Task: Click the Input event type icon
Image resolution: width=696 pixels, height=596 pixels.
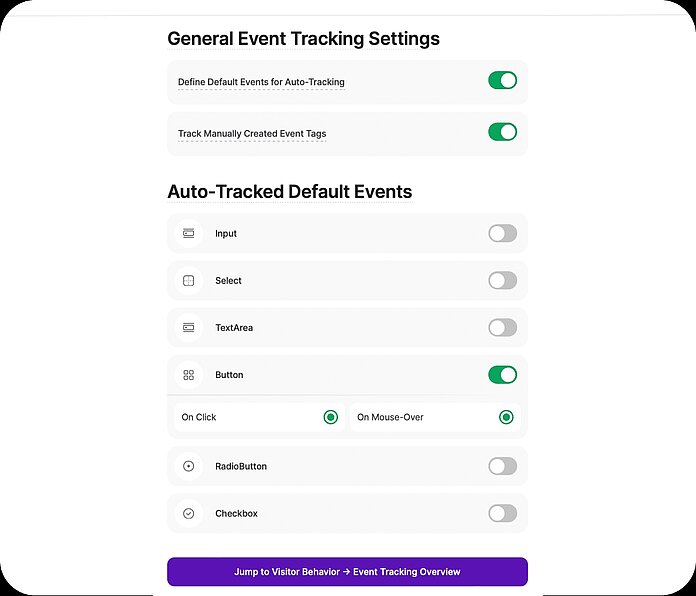Action: [188, 233]
